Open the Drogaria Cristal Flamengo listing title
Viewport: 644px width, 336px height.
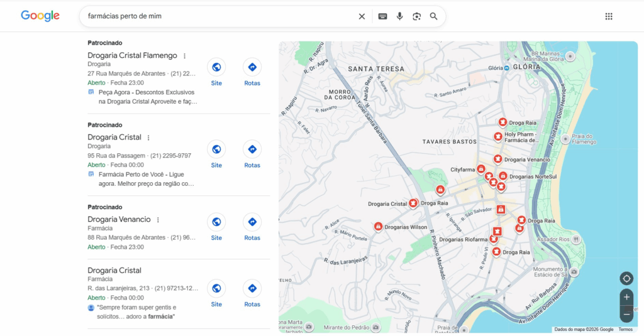[x=132, y=55]
